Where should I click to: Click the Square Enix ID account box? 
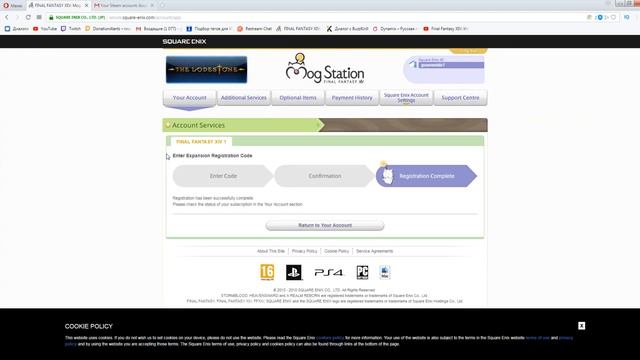click(x=444, y=69)
